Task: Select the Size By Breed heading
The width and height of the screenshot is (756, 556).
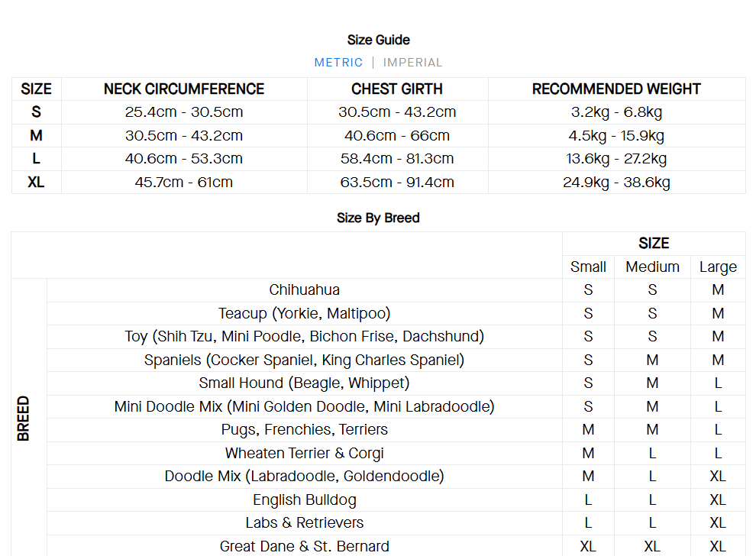Action: (x=378, y=218)
